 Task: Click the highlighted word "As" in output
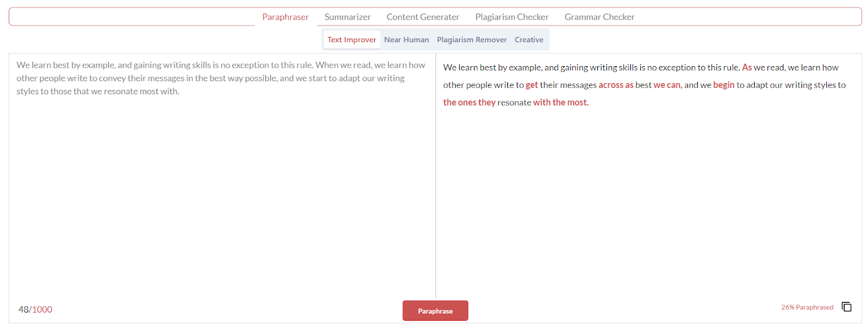click(x=747, y=67)
